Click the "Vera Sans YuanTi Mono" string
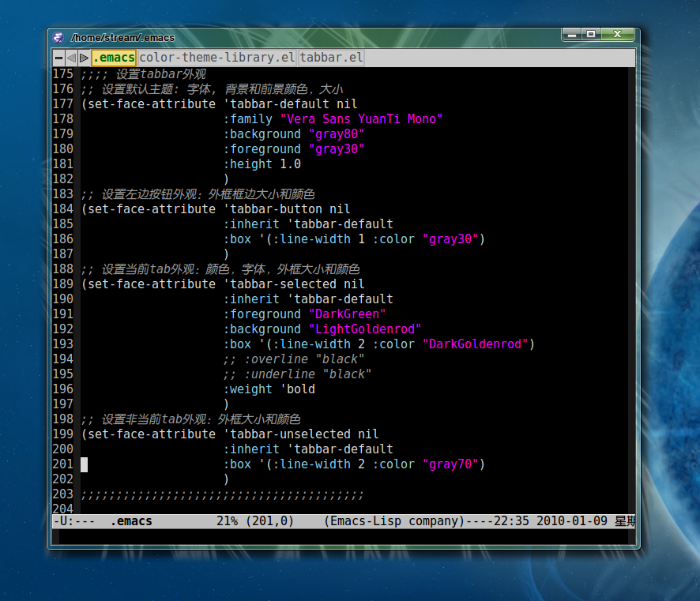Viewport: 700px width, 601px height. pyautogui.click(x=361, y=119)
